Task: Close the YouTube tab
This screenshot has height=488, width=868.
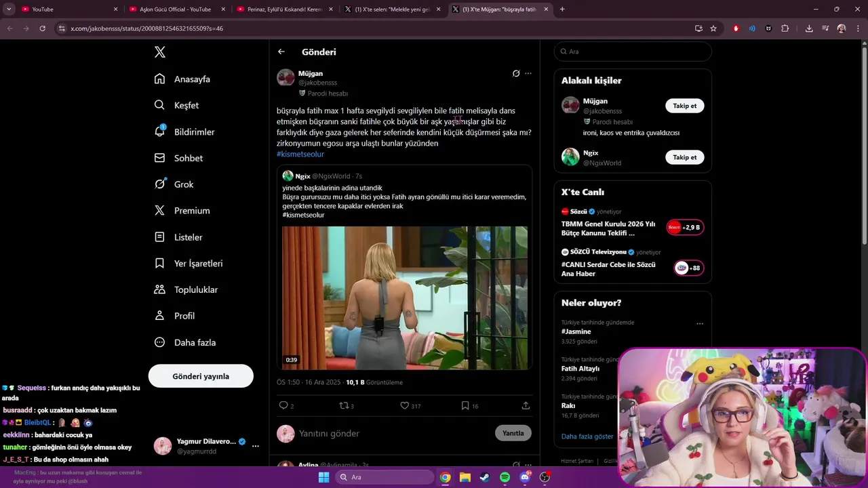Action: click(x=115, y=9)
